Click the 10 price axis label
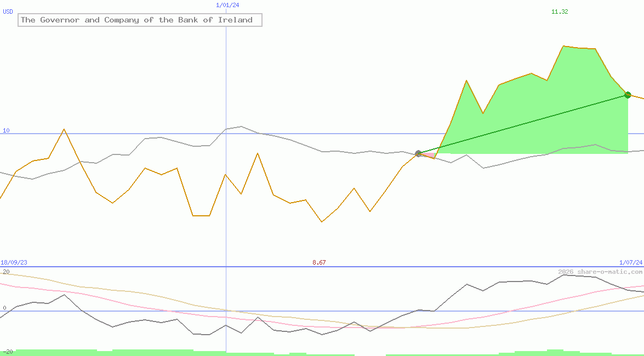 point(6,130)
